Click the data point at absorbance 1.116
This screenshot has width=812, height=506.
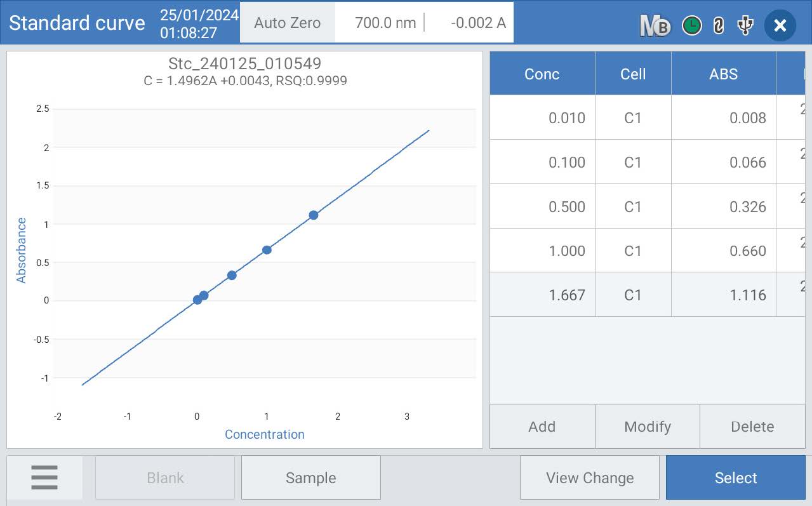(x=313, y=215)
